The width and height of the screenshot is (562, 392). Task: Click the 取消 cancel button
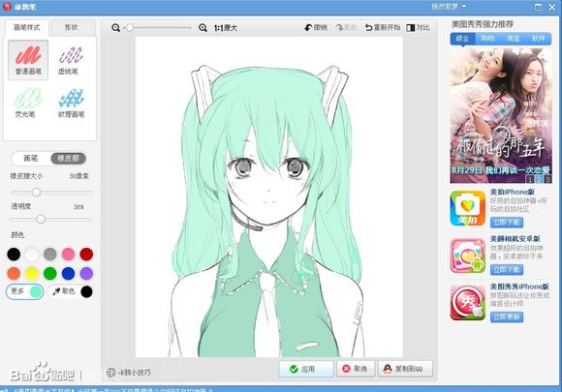356,369
